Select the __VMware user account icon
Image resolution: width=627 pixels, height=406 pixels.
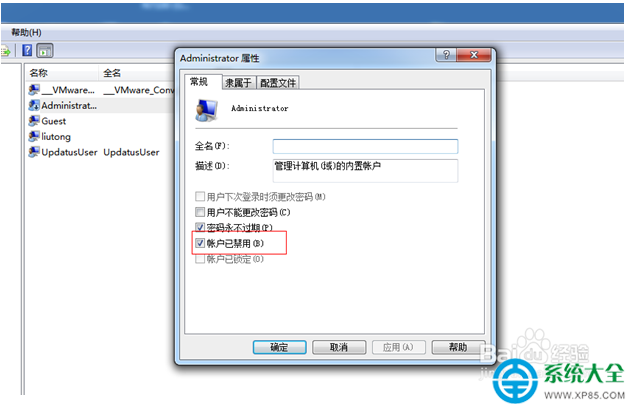[x=34, y=90]
